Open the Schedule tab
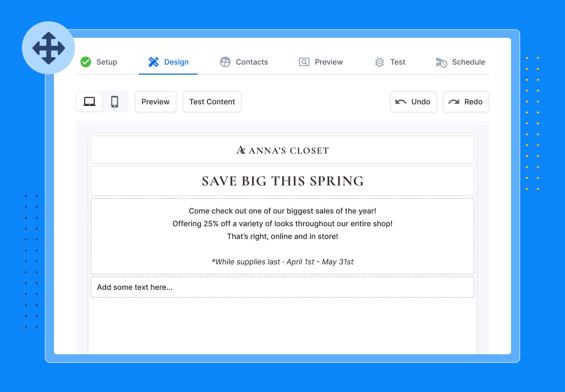Screen dimensions: 565x392 pos(469,62)
